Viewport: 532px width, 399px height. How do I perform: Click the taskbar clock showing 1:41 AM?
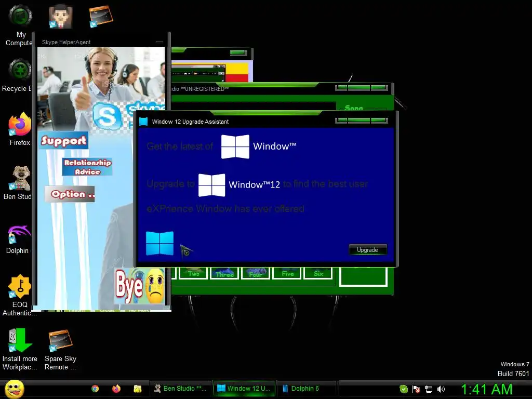coord(486,389)
